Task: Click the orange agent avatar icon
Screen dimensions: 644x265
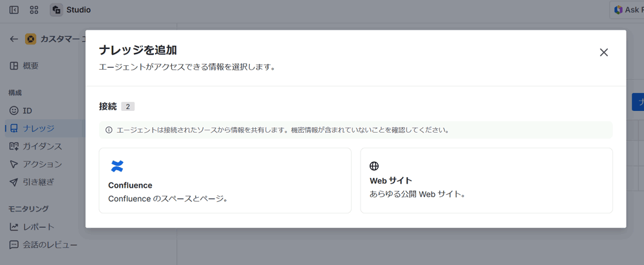Action: (30, 39)
